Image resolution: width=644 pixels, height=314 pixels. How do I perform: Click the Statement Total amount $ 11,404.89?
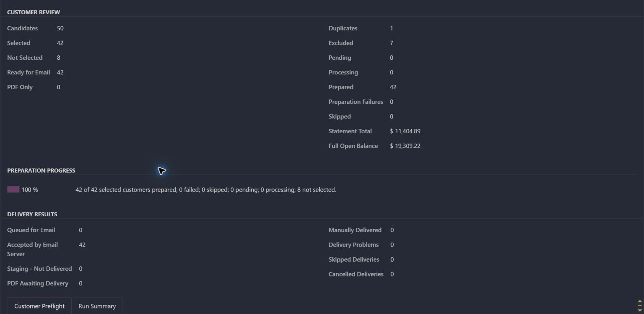pyautogui.click(x=405, y=131)
